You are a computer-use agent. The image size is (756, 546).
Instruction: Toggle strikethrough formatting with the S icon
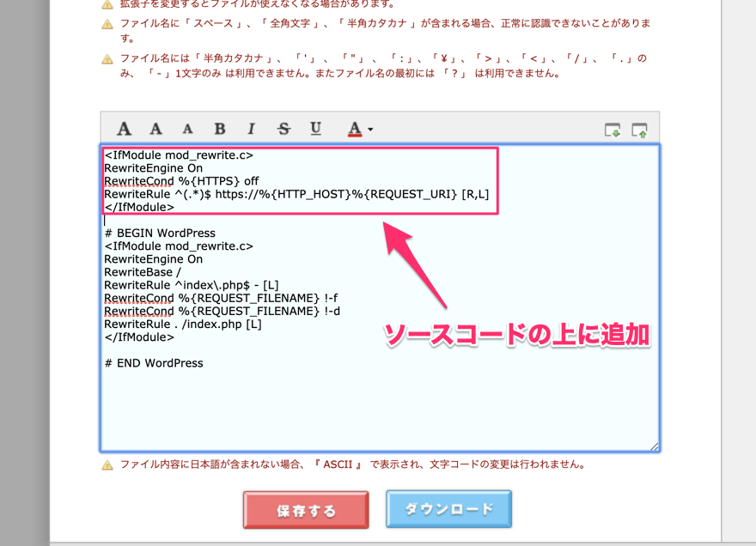point(283,128)
